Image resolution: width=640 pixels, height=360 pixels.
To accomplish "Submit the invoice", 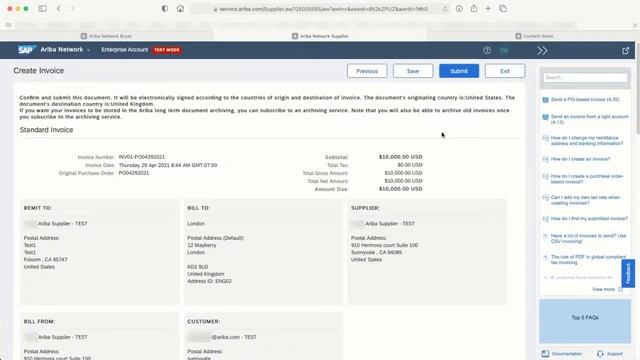I will pyautogui.click(x=459, y=71).
